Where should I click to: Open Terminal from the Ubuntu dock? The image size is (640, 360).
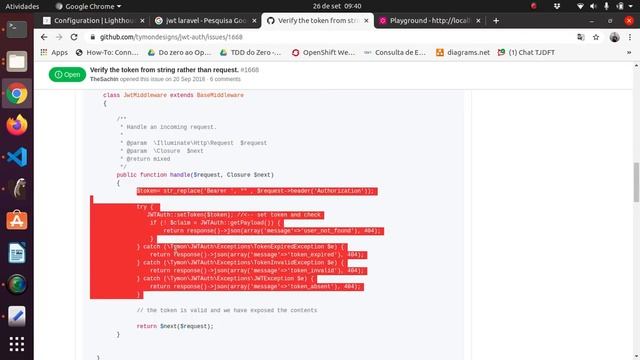click(x=17, y=29)
